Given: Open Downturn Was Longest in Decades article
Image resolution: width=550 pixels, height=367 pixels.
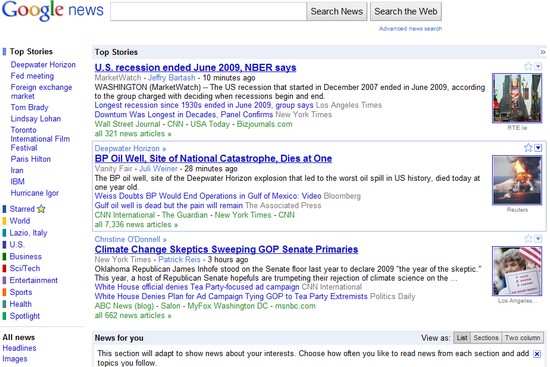Looking at the screenshot, I should [x=184, y=114].
